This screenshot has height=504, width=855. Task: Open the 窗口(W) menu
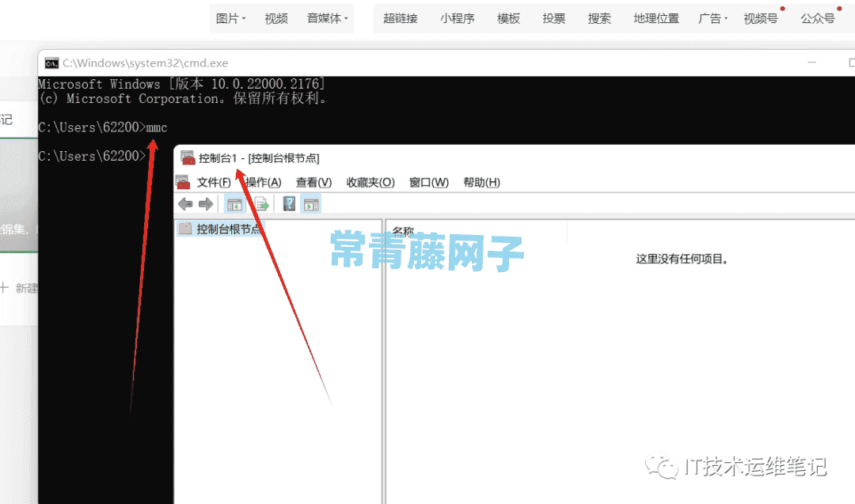tap(428, 183)
